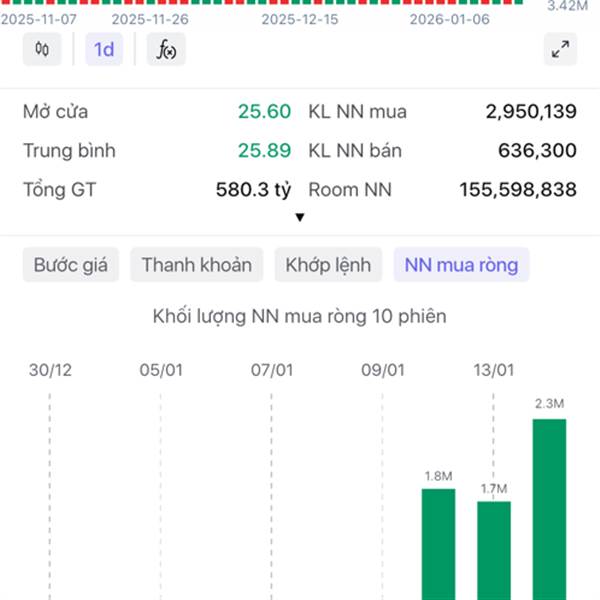Click the Trung bình value 25.89
Viewport: 600px width, 600px height.
[264, 150]
